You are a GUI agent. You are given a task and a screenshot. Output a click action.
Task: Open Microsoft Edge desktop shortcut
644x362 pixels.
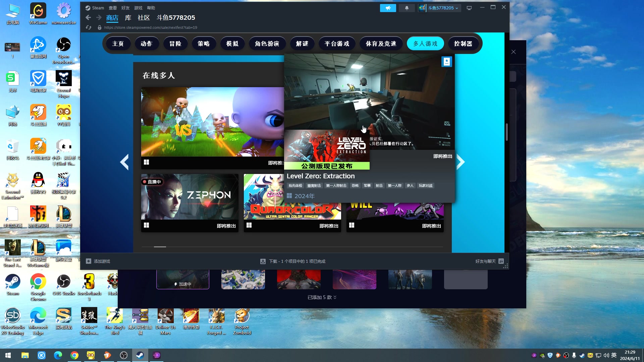tap(38, 321)
